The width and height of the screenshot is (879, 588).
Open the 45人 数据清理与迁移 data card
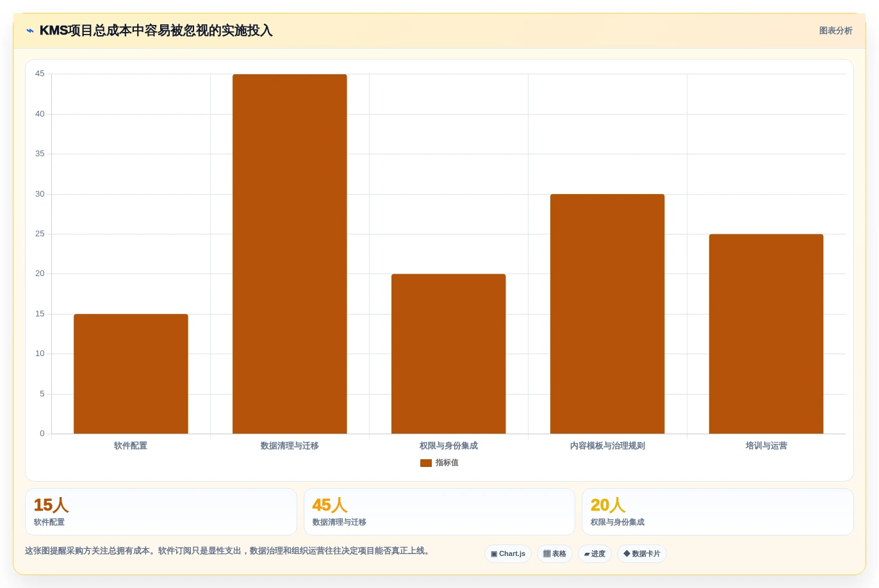[x=439, y=512]
